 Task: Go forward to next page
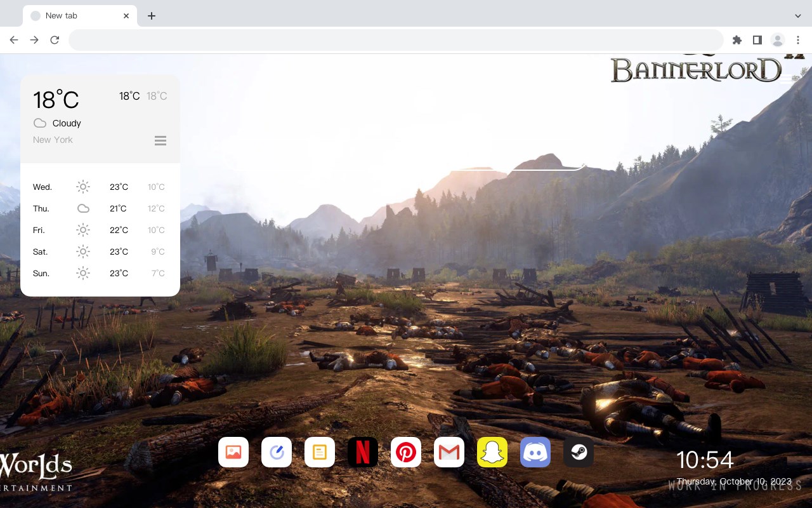(34, 40)
